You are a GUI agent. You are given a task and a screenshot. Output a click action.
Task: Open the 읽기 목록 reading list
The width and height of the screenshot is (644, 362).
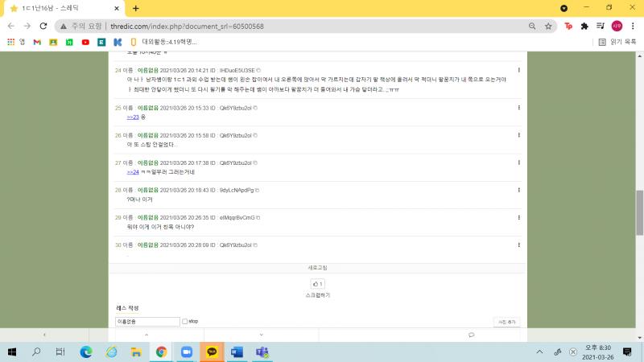pyautogui.click(x=617, y=42)
